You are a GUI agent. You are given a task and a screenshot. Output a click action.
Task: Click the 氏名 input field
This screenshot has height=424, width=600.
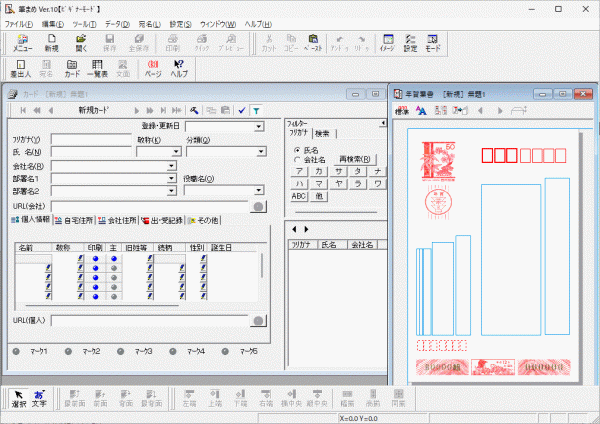click(91, 152)
